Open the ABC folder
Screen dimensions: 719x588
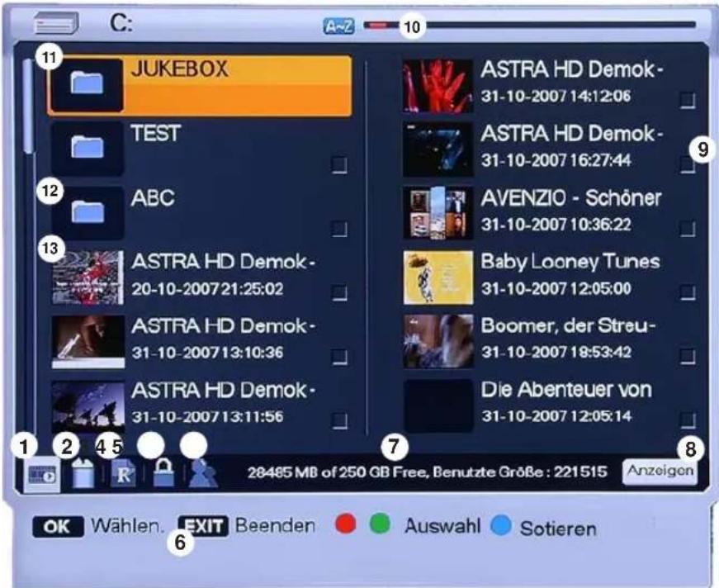pyautogui.click(x=200, y=213)
